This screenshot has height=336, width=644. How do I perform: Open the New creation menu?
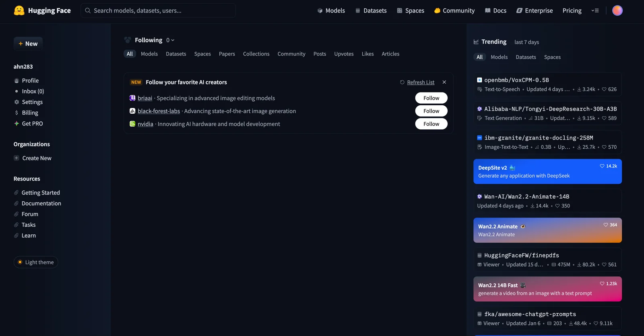(28, 43)
